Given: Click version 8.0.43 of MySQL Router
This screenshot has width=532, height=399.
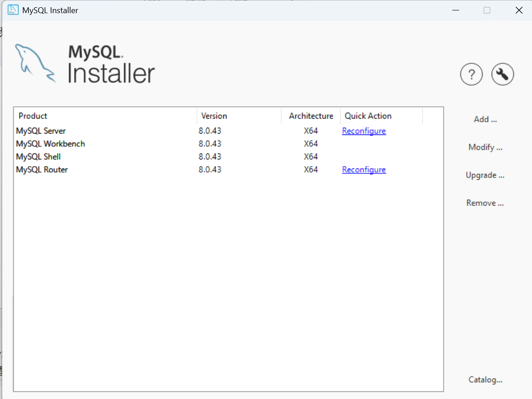Looking at the screenshot, I should pos(210,170).
